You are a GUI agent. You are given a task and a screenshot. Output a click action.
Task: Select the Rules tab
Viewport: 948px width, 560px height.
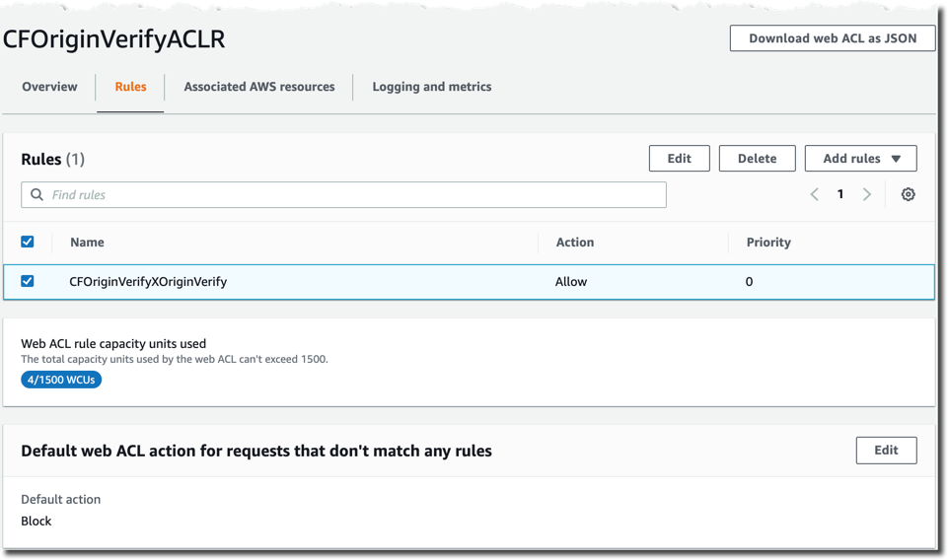click(x=130, y=87)
